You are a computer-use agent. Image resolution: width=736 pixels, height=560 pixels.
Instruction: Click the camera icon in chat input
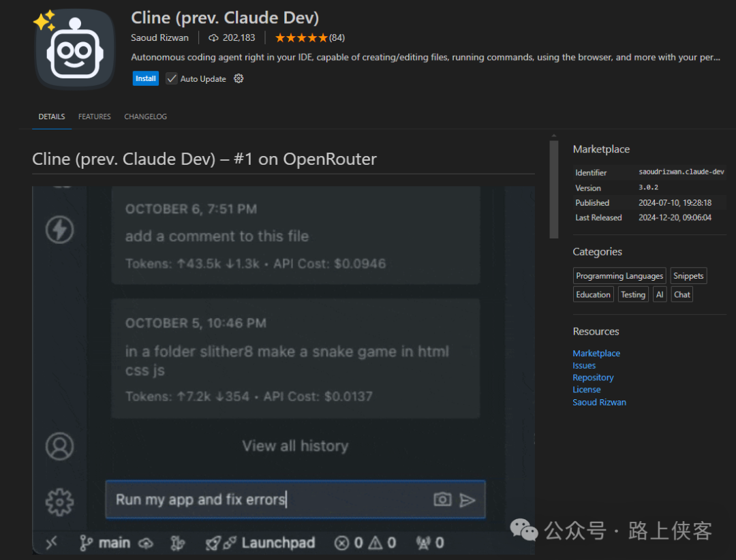pos(442,499)
